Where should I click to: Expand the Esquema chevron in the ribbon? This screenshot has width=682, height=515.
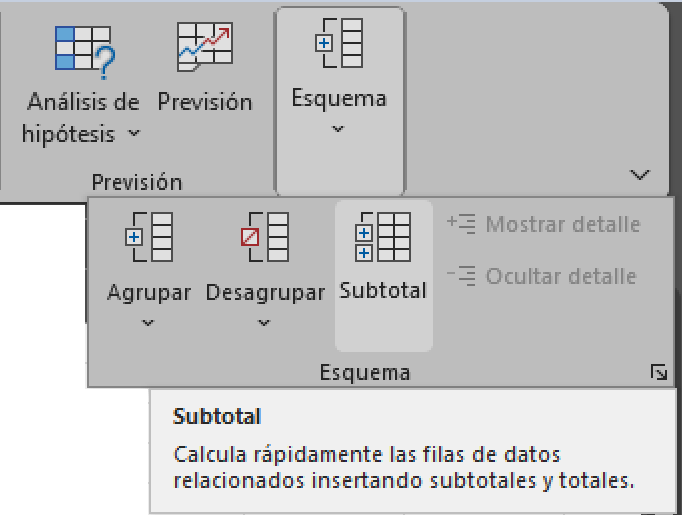pyautogui.click(x=338, y=128)
